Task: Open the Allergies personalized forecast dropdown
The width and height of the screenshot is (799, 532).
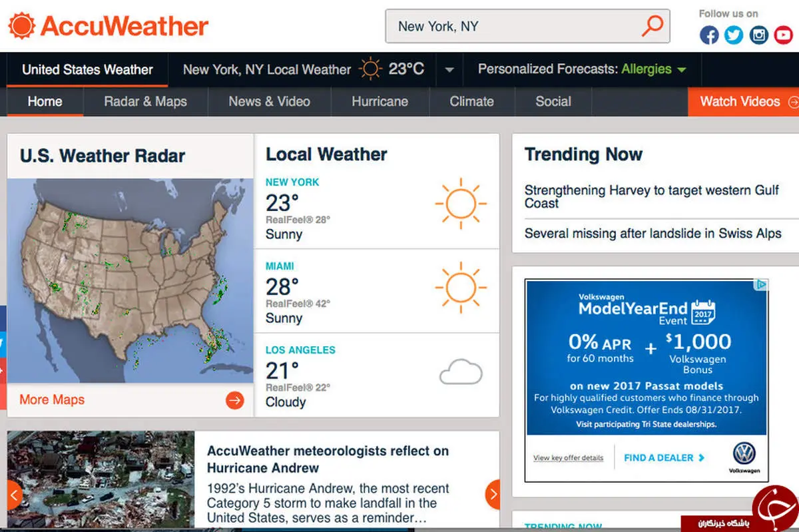Action: tap(654, 69)
